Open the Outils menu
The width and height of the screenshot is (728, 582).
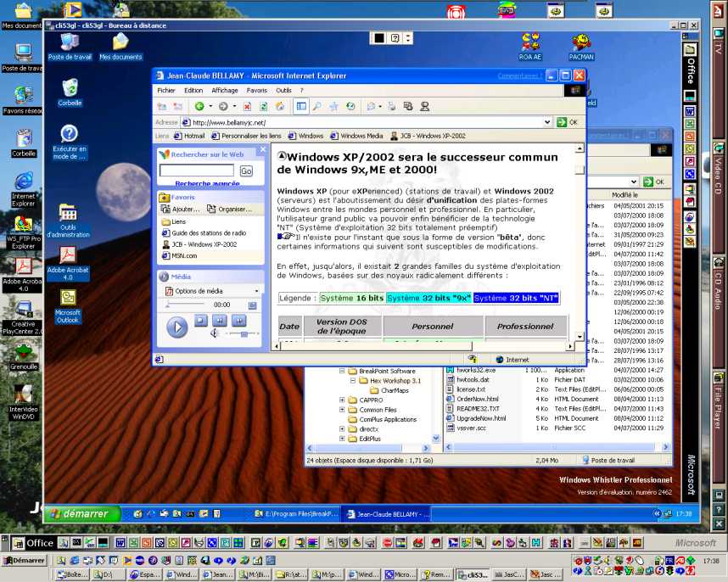(x=283, y=91)
